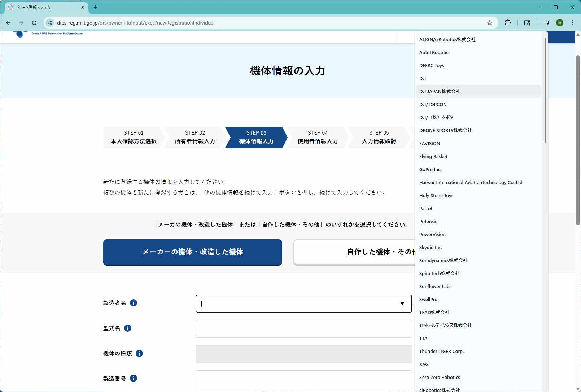
Task: Click the STEP 02 所有者情報入力 step
Action: point(195,138)
